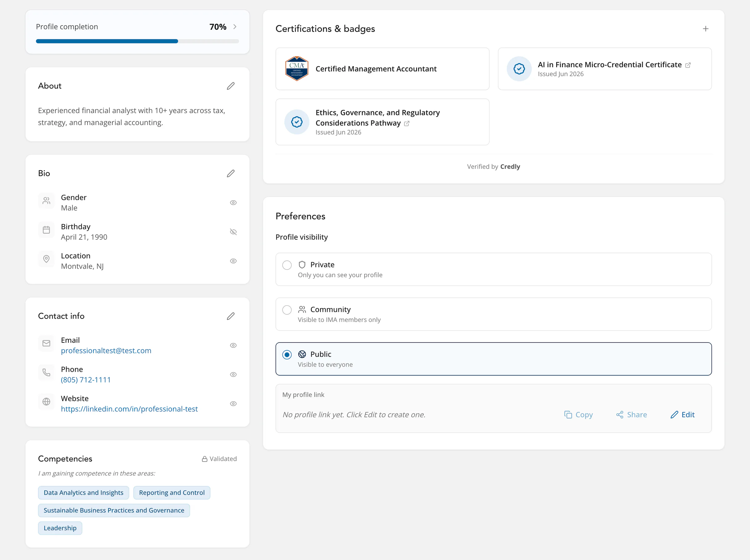Click Verified by Credly text
The height and width of the screenshot is (560, 750).
click(x=493, y=167)
